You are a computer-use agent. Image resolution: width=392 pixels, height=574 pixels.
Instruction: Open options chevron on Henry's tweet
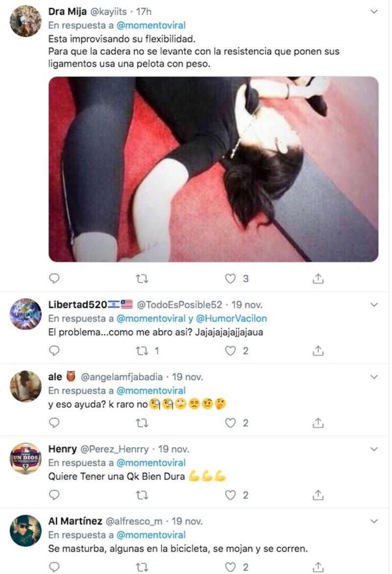tap(374, 449)
